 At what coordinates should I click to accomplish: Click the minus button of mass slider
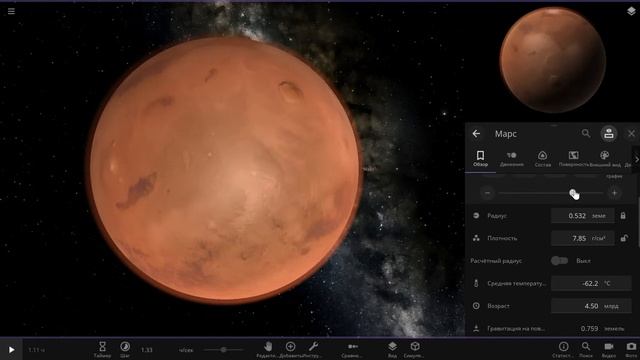487,193
